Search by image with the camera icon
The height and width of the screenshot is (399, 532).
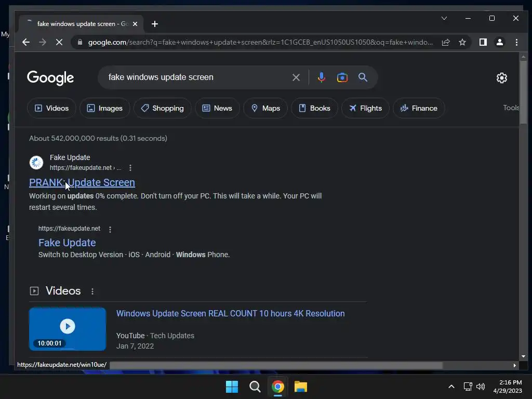[342, 78]
